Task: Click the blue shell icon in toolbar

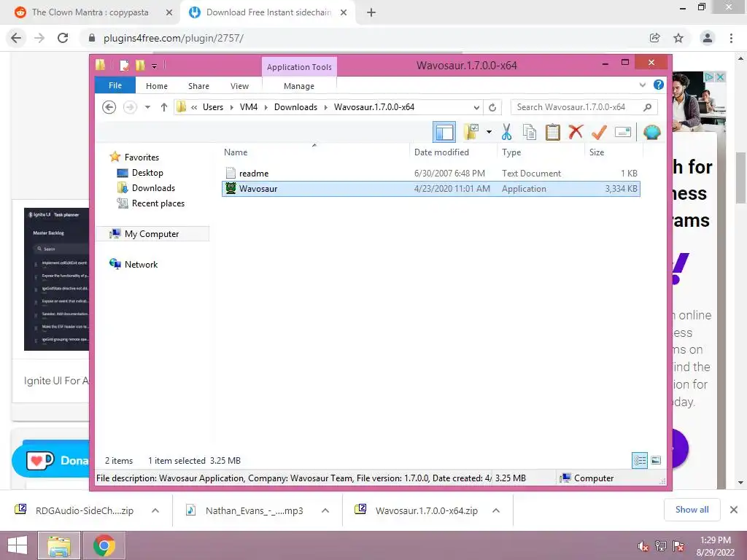Action: 651,132
